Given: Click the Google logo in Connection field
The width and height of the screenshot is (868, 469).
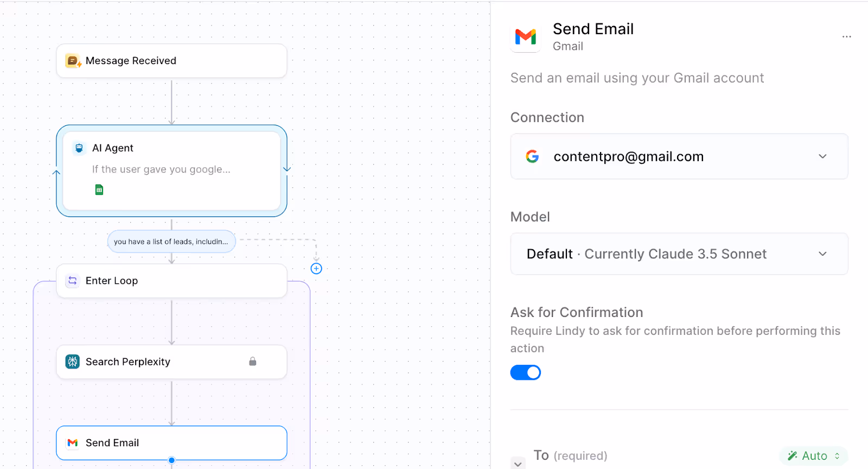Looking at the screenshot, I should [533, 156].
